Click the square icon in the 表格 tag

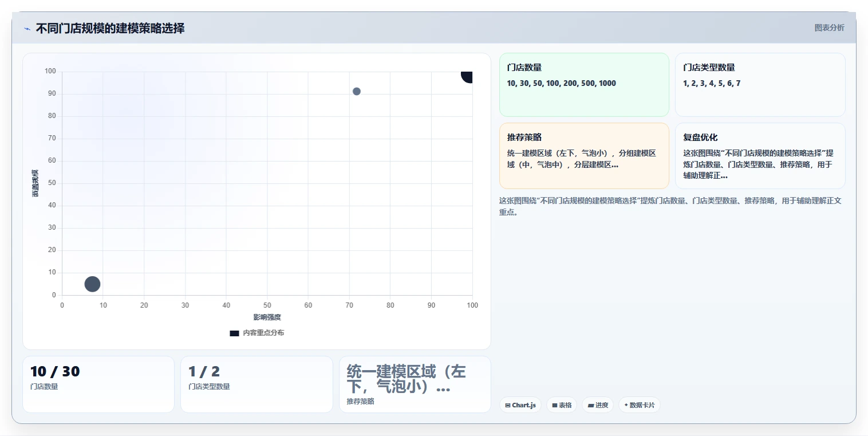pos(555,405)
